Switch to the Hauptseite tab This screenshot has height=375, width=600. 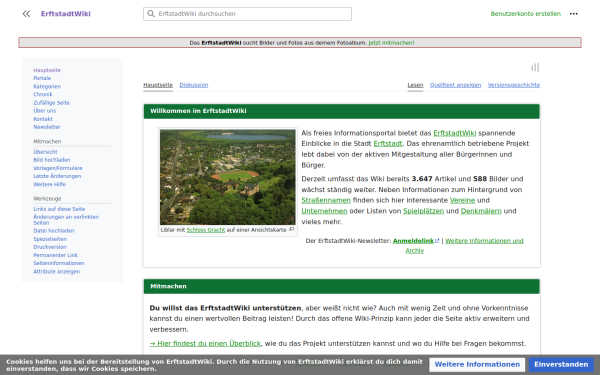coord(158,85)
